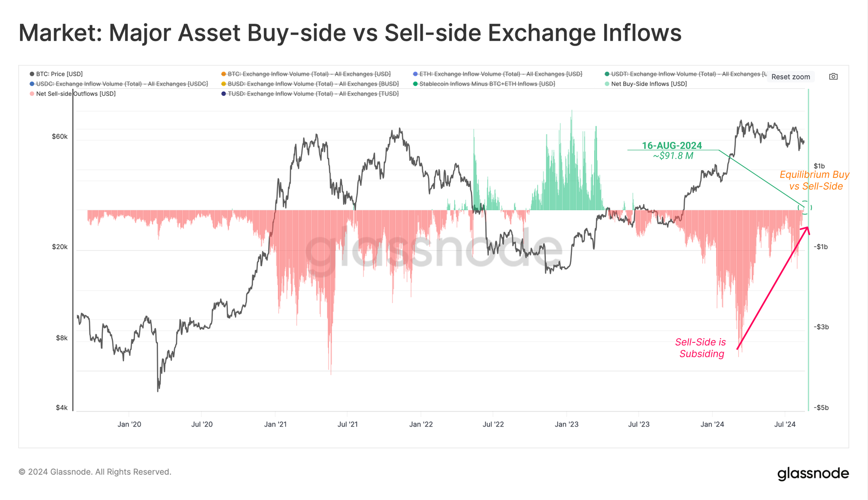Click the Reset zoom button

point(790,77)
